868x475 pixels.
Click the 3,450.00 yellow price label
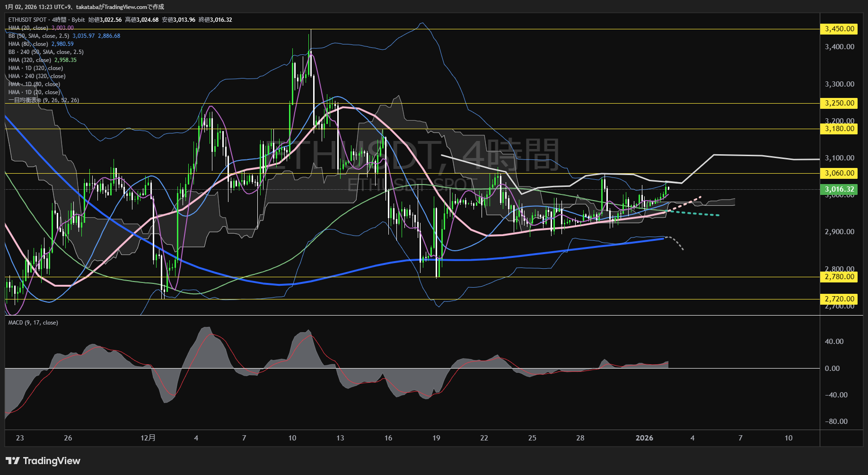click(839, 29)
